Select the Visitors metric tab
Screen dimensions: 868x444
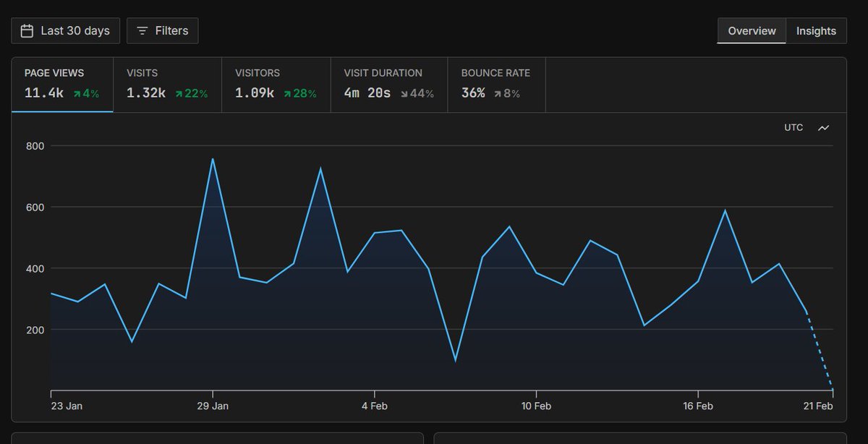coord(276,85)
